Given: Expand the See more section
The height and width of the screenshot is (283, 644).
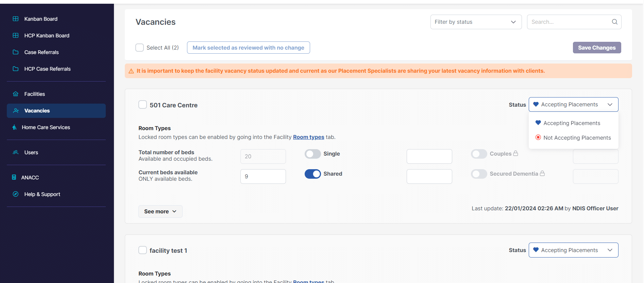Looking at the screenshot, I should [160, 211].
